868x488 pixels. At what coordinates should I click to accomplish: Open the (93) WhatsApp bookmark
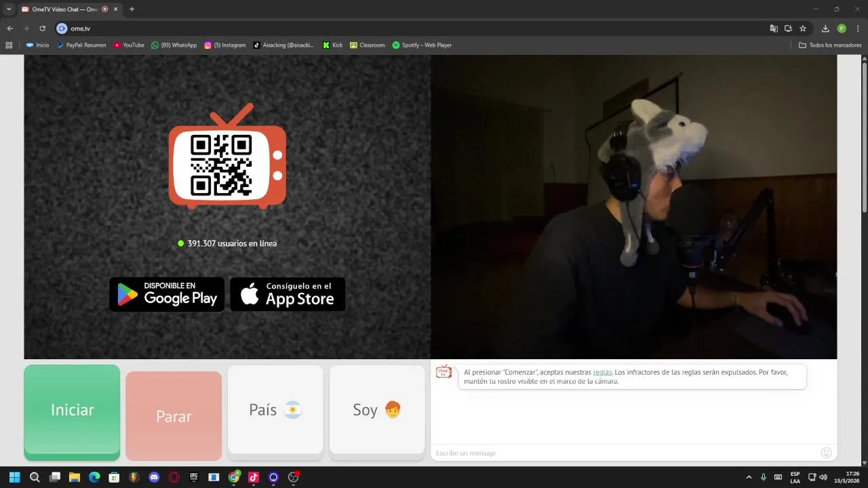pos(174,45)
